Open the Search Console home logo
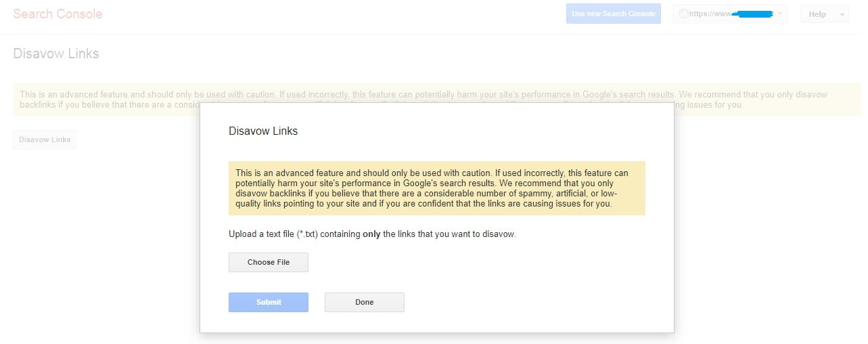The width and height of the screenshot is (868, 344). (58, 14)
